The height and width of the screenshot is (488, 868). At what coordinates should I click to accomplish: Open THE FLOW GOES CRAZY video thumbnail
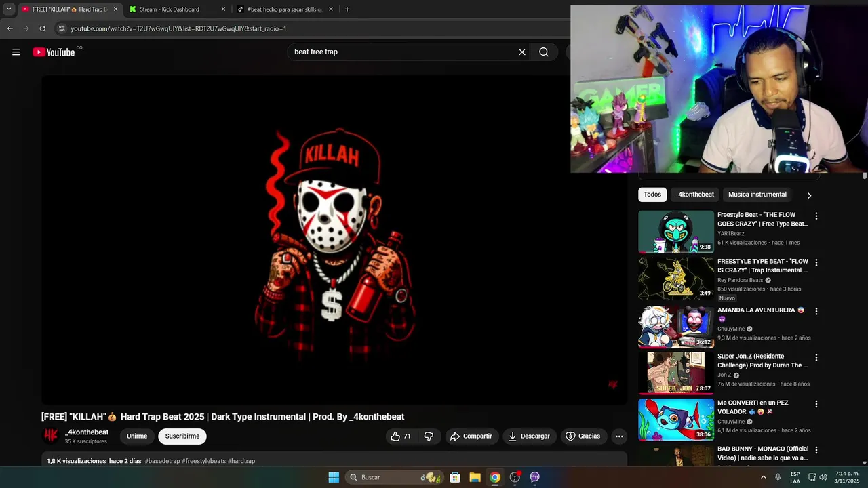[x=676, y=232]
